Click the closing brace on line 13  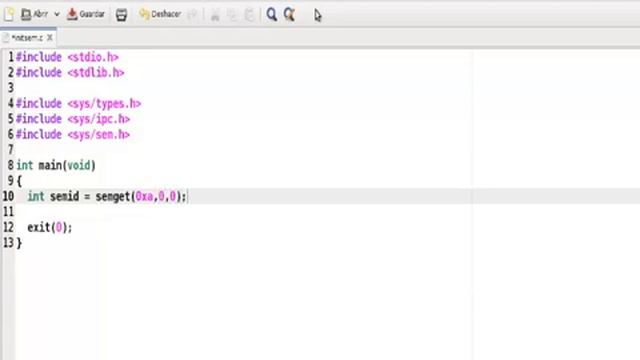pos(19,243)
